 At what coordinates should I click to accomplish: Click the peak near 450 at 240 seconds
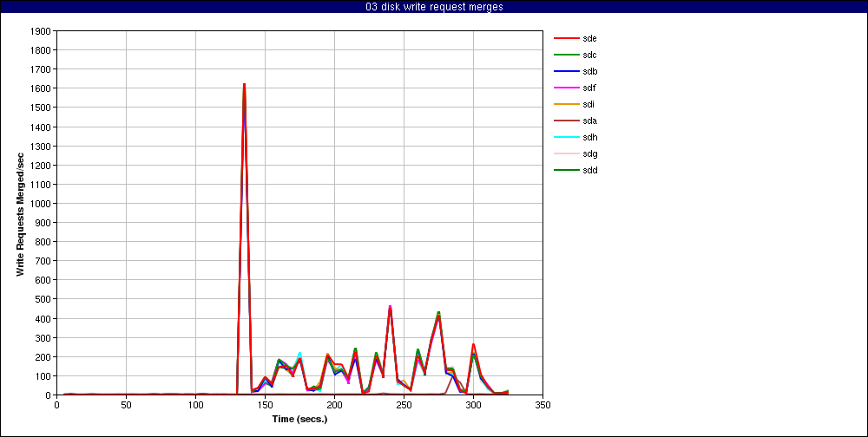click(391, 307)
